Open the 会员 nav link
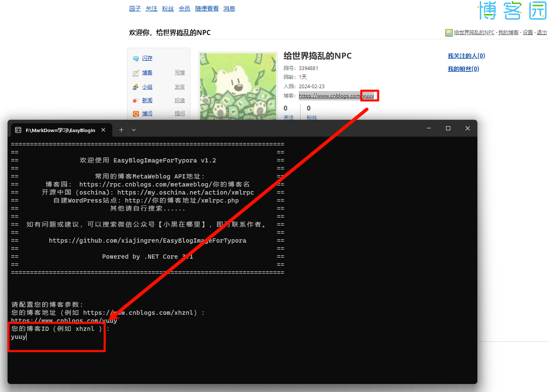Screen dimensions: 555x392 click(x=184, y=8)
